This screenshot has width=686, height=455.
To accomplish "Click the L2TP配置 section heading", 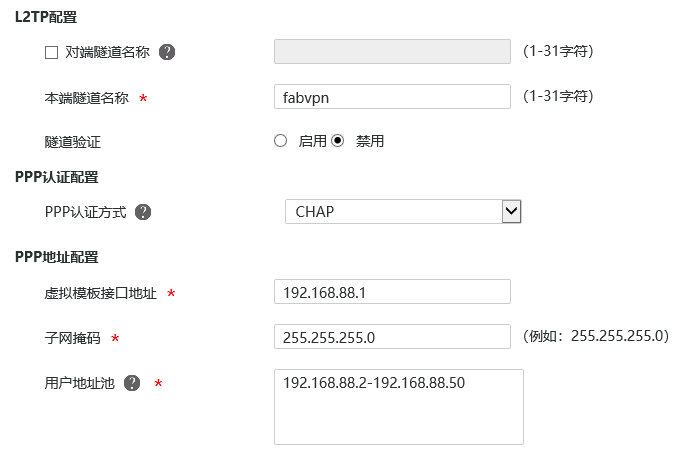I will pos(46,18).
